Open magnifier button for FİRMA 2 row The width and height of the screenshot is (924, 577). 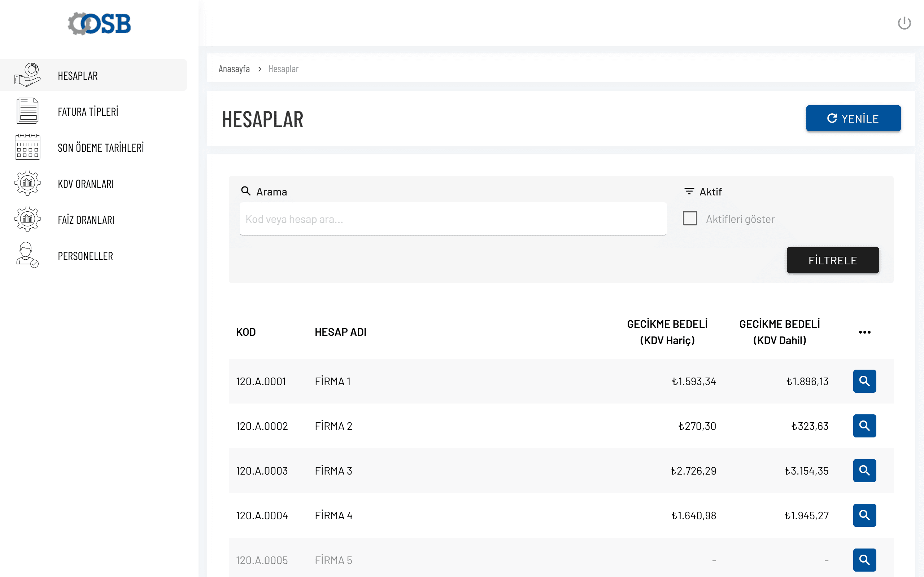click(864, 426)
